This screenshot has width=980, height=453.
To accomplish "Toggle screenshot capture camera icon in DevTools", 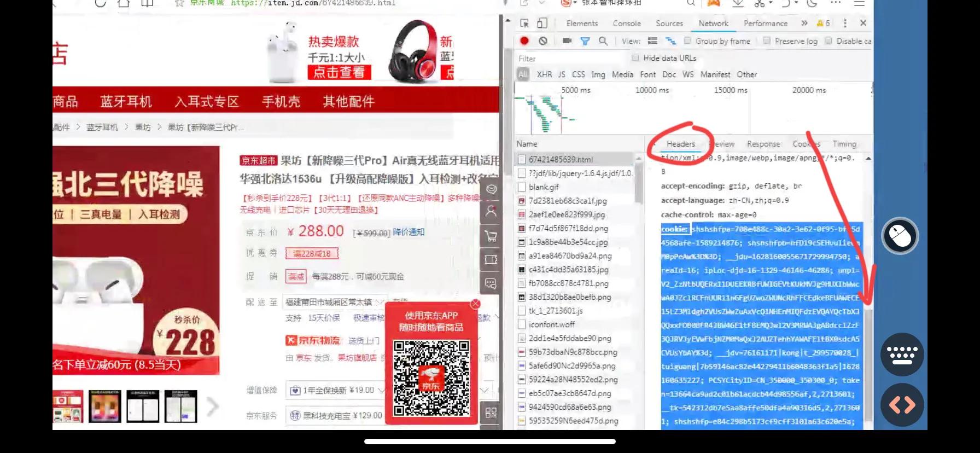I will point(567,40).
